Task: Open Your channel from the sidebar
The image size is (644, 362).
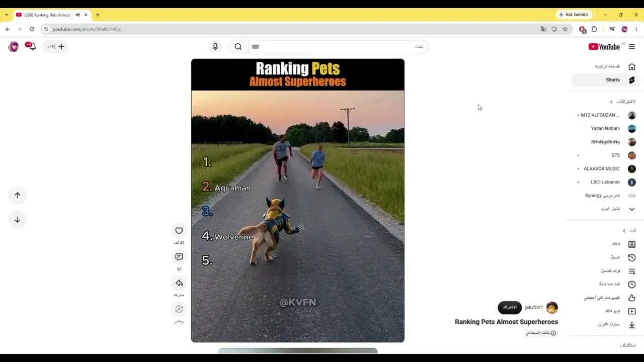Action: click(x=632, y=244)
